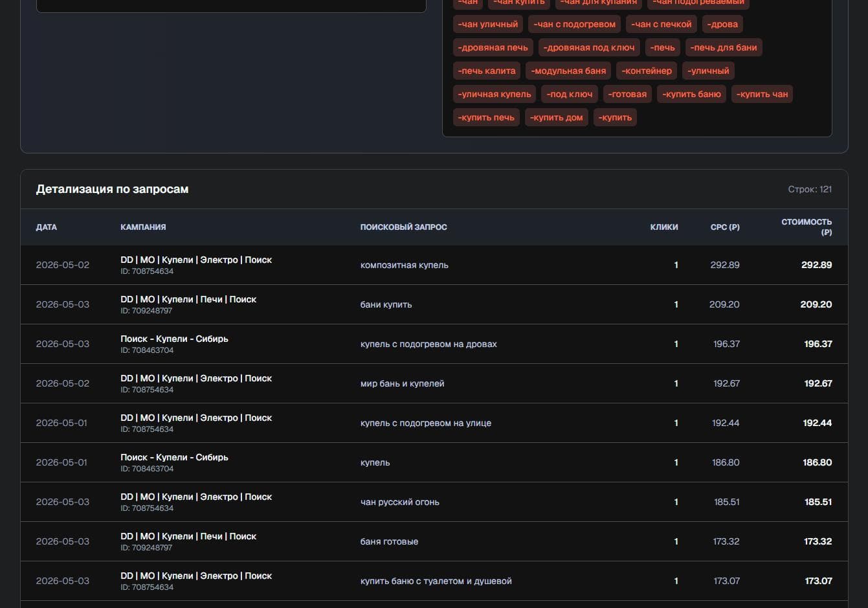868x608 pixels.
Task: Select the "композитная купель" search query
Action: [x=405, y=265]
